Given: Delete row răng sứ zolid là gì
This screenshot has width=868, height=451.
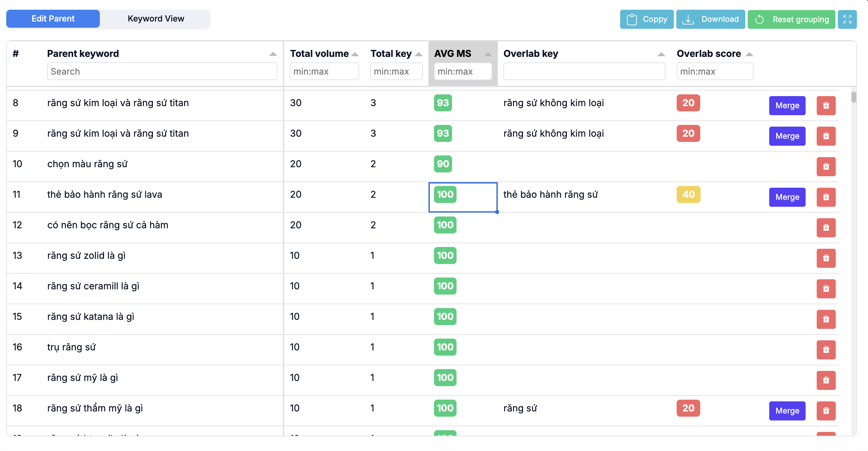Looking at the screenshot, I should (x=826, y=258).
